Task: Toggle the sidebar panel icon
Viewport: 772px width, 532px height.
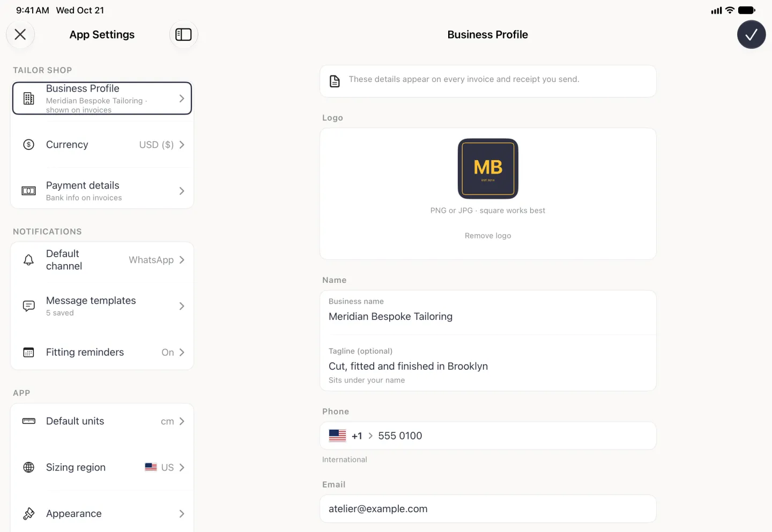Action: pos(183,34)
